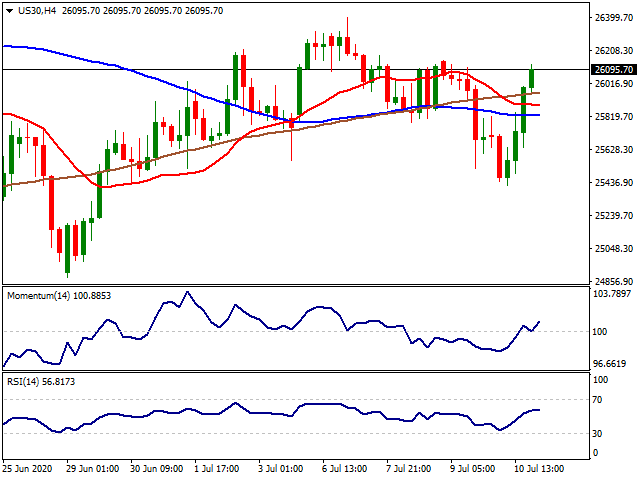
Task: Click the 25628.30 price axis label
Action: (x=613, y=149)
